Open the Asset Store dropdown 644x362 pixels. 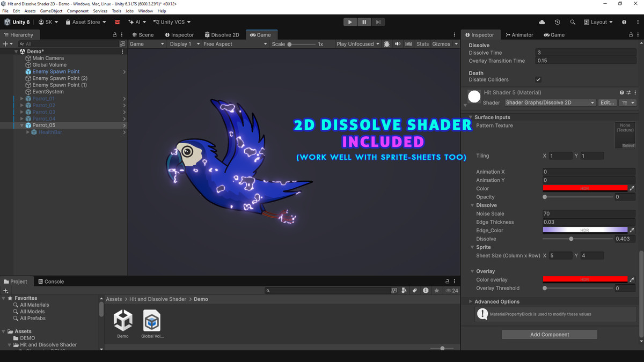86,22
